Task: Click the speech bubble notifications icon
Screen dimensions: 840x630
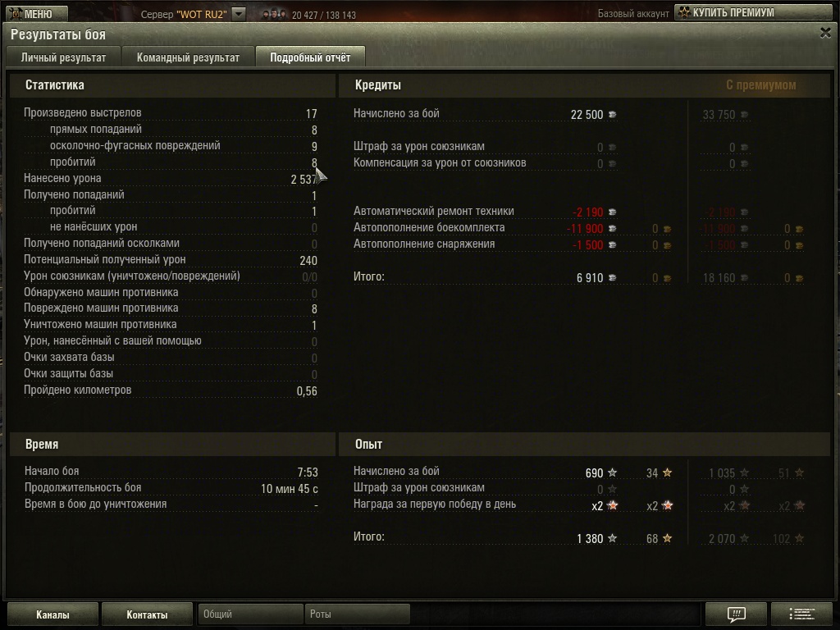Action: [736, 614]
